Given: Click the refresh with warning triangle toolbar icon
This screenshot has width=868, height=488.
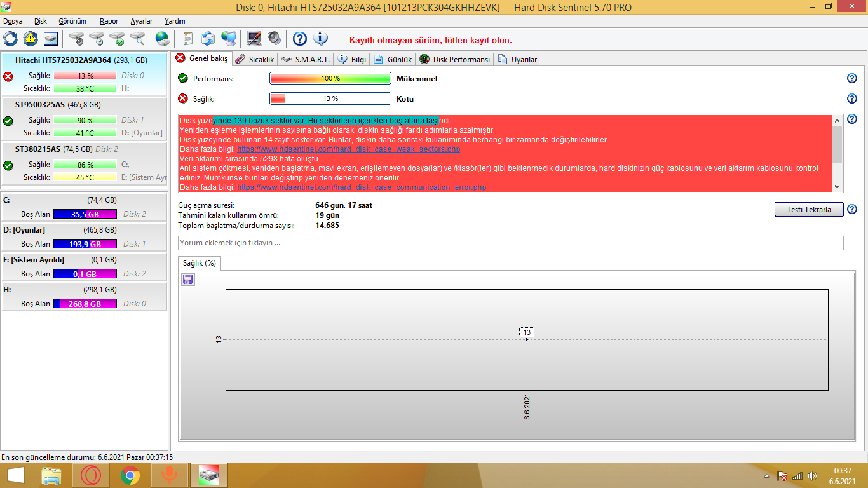Looking at the screenshot, I should tap(31, 39).
